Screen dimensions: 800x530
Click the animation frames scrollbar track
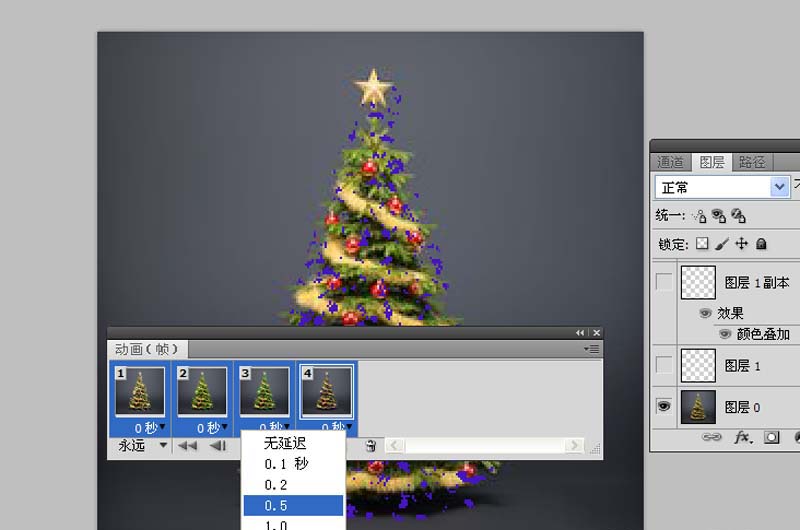(485, 446)
